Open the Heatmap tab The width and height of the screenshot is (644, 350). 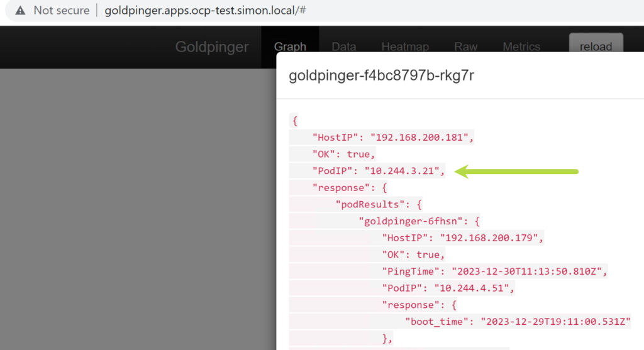[x=405, y=46]
